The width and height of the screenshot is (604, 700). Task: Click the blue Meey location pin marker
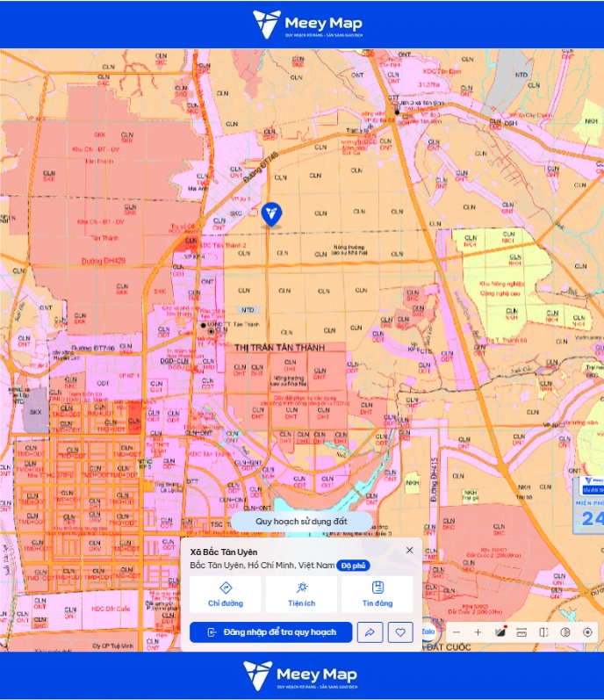(271, 214)
